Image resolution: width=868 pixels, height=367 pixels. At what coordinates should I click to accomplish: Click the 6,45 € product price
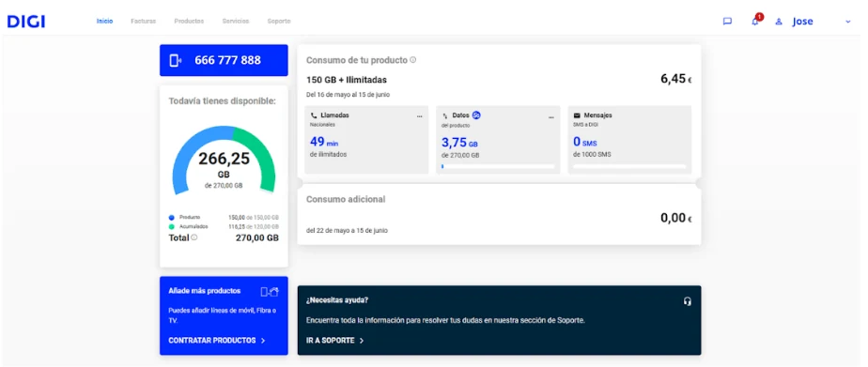676,79
